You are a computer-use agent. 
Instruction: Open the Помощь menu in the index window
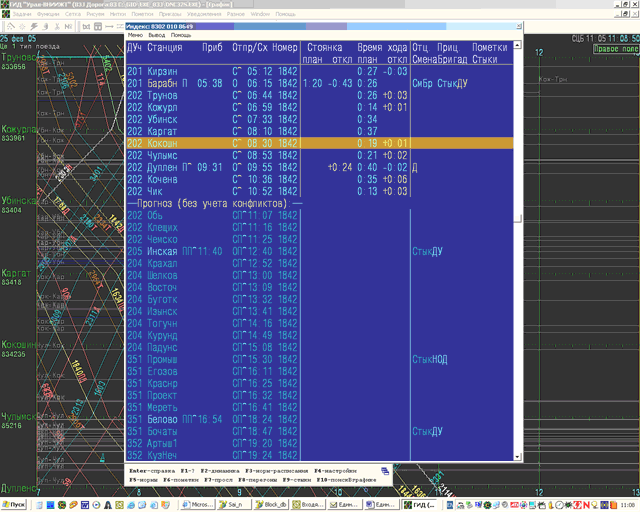181,35
